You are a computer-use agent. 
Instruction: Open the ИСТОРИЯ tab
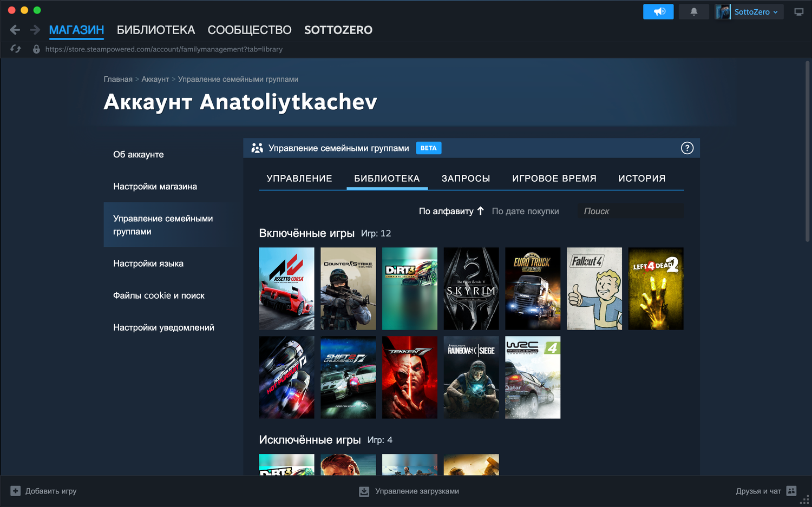pos(642,179)
